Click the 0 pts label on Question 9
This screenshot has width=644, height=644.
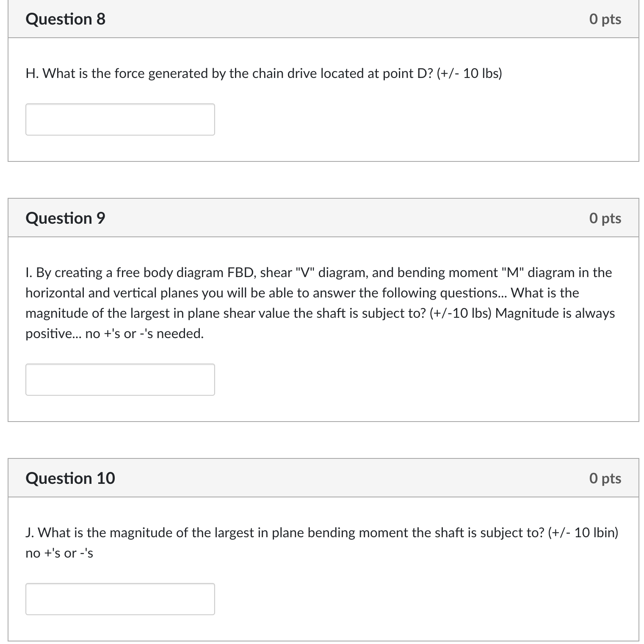tap(606, 218)
